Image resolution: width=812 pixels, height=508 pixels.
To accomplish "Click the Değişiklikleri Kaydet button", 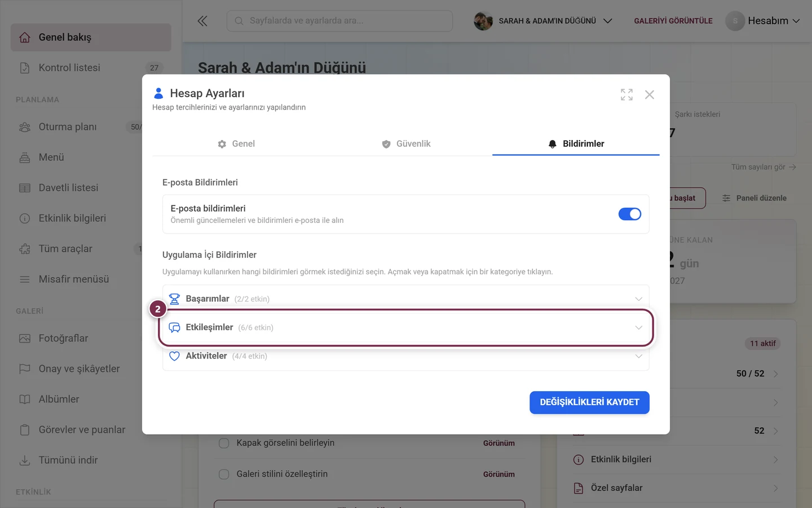I will pyautogui.click(x=589, y=402).
